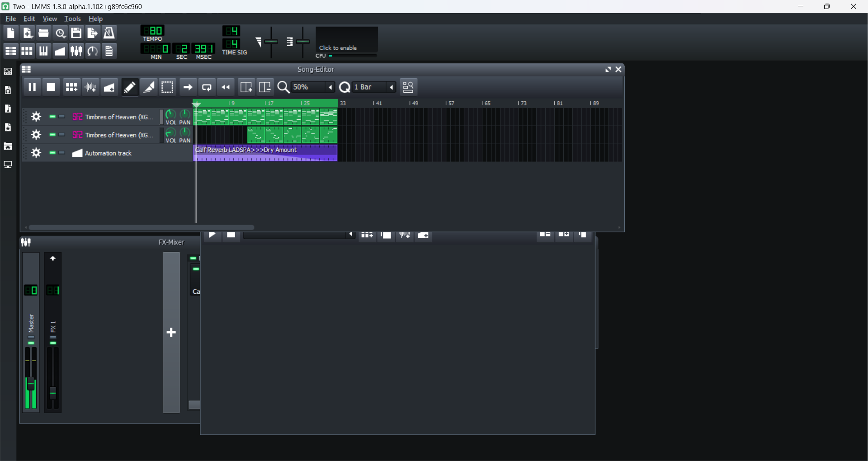Image resolution: width=868 pixels, height=461 pixels.
Task: Toggle draw mode in Song-Editor
Action: 130,87
